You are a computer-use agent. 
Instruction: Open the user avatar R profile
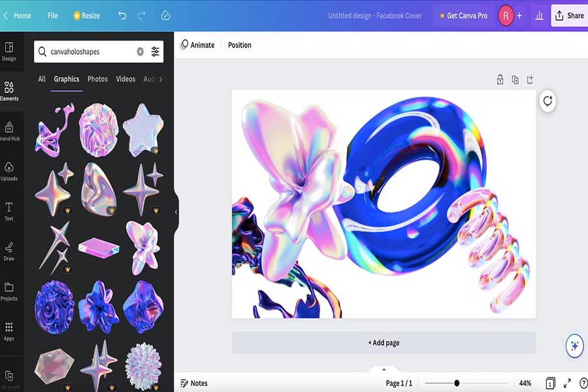click(x=506, y=16)
